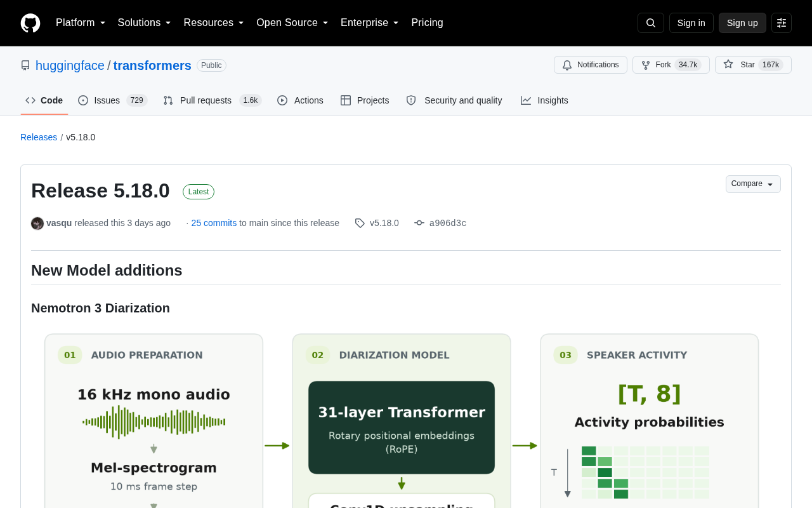Click the Projects table icon
This screenshot has height=508, width=812.
tap(346, 100)
